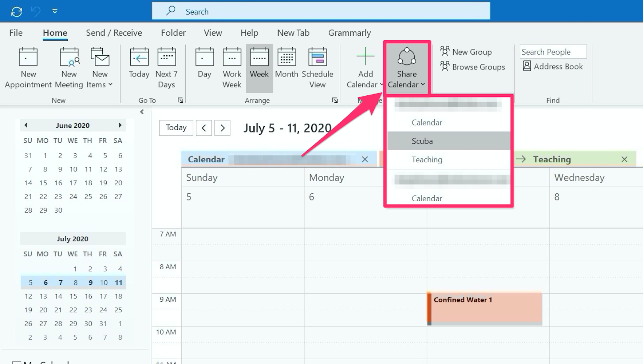Open the File tab
Screen dimensions: 643x364
point(16,33)
